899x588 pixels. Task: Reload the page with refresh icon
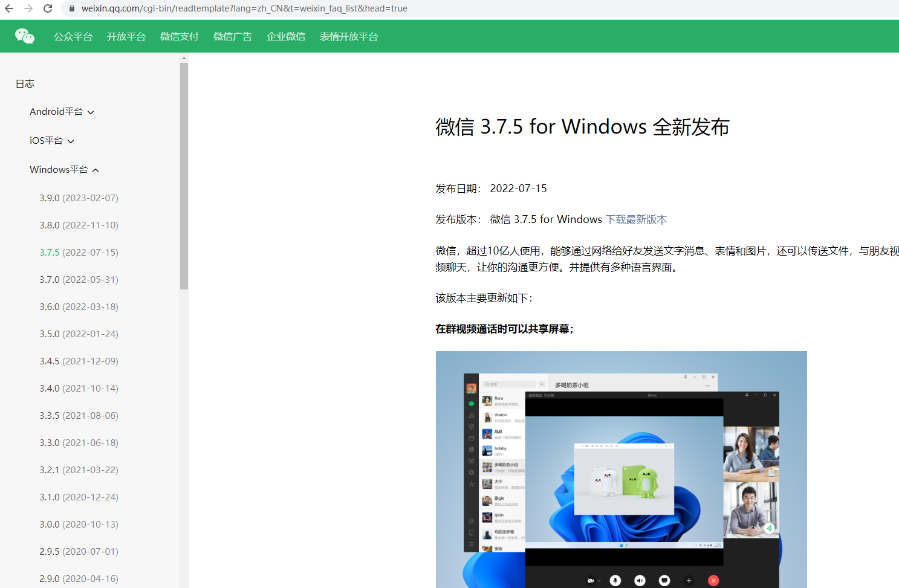(x=48, y=8)
